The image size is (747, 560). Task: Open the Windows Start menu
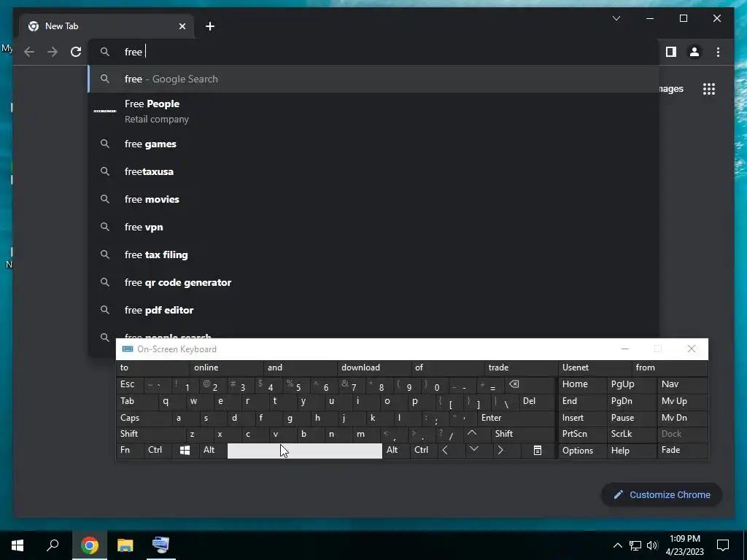coord(18,545)
